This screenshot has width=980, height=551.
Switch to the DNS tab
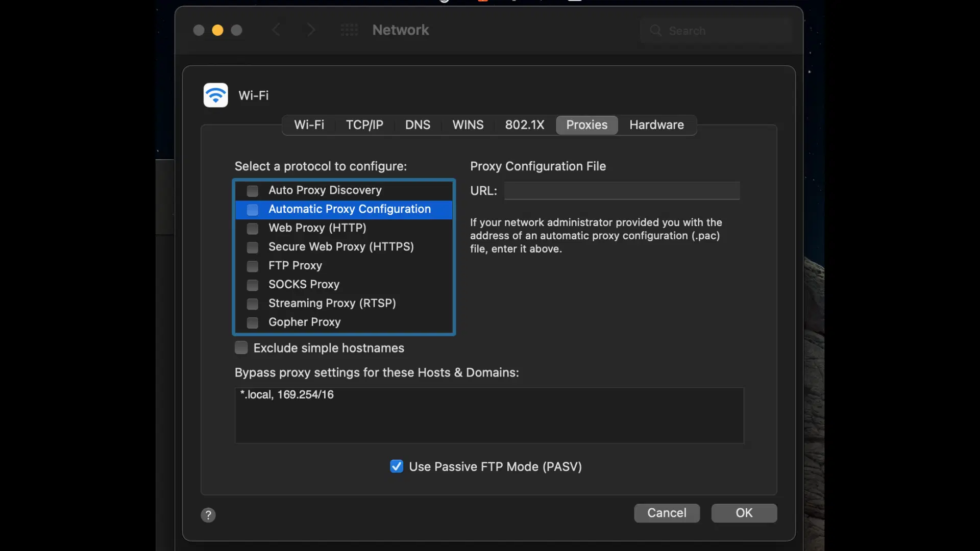click(x=417, y=125)
